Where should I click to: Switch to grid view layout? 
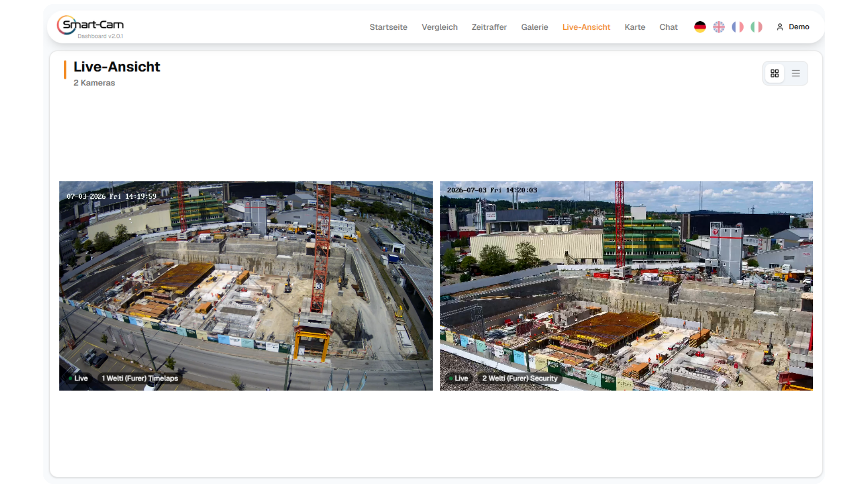pyautogui.click(x=774, y=73)
